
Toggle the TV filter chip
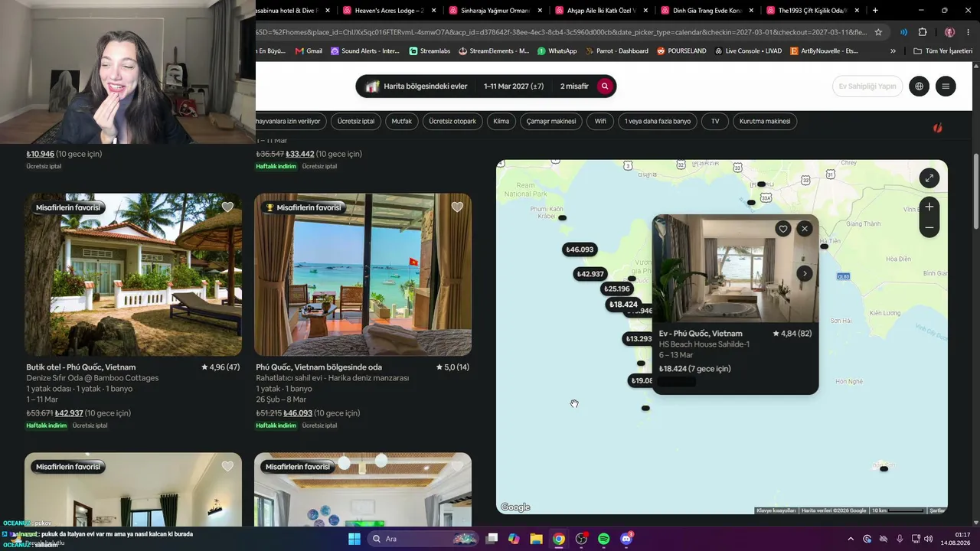715,121
